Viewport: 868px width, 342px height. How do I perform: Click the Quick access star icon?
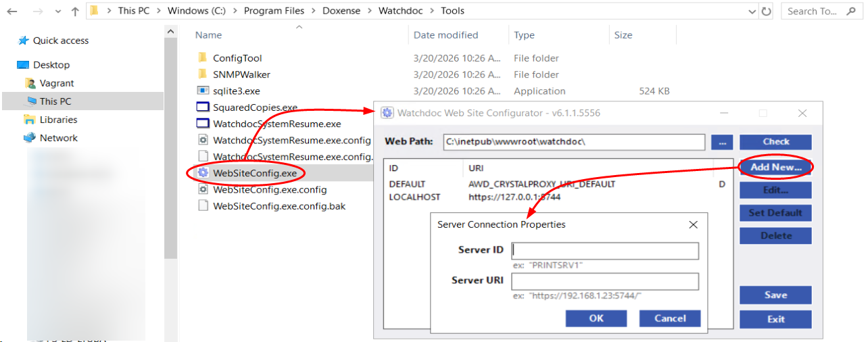pos(24,41)
